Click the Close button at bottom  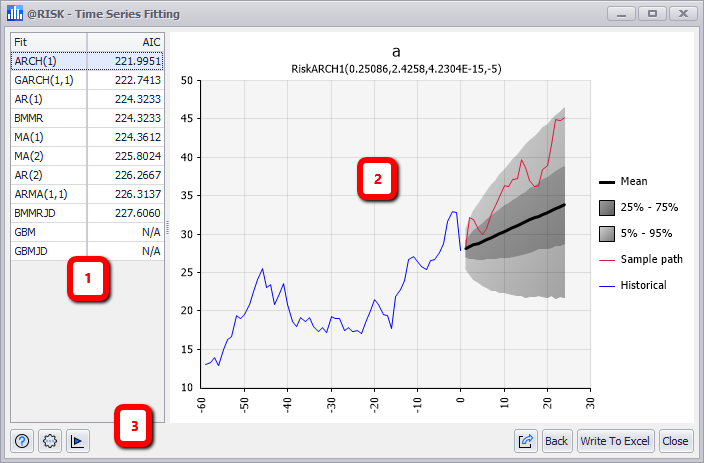pos(675,440)
